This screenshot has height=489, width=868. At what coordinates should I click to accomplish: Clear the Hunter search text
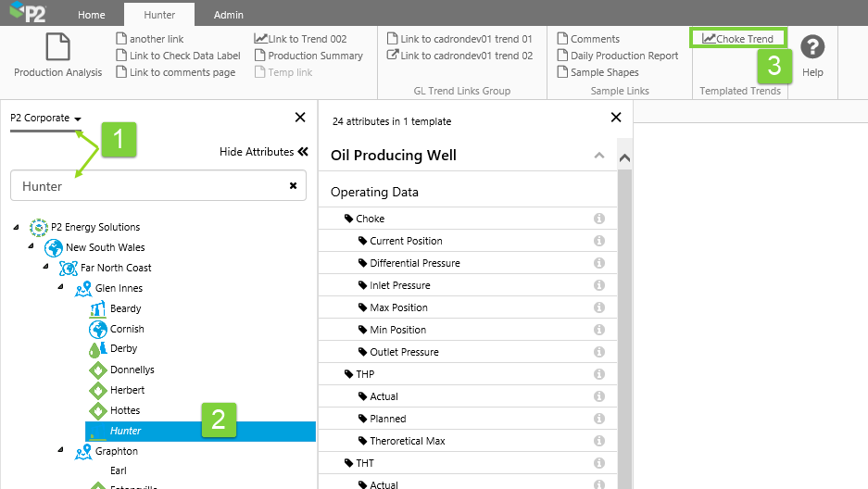pyautogui.click(x=293, y=185)
